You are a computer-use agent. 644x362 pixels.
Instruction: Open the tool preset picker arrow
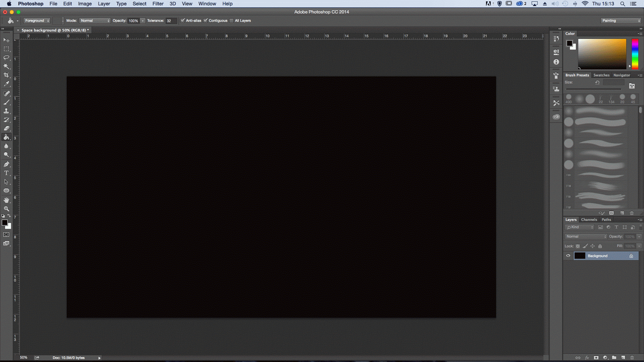coord(17,21)
